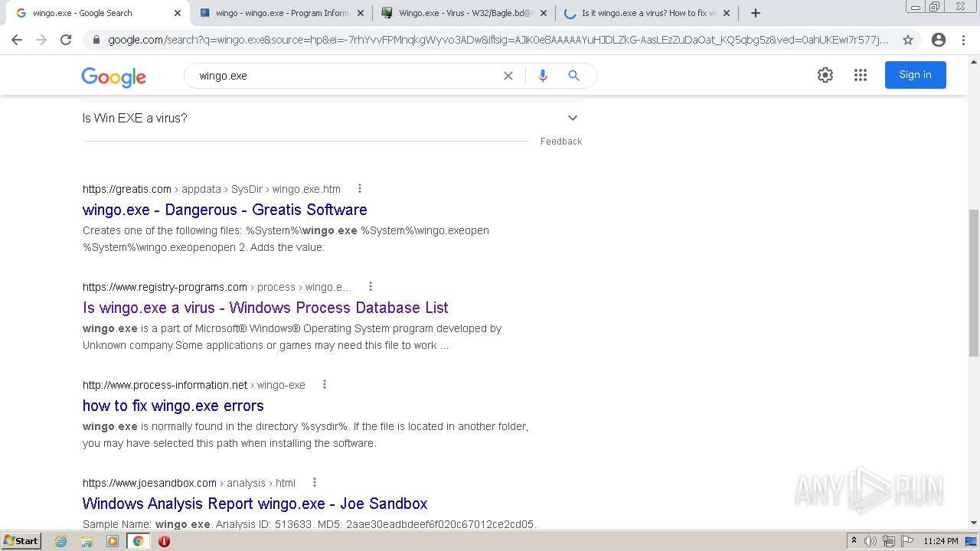Click the Sign in button

(x=915, y=75)
